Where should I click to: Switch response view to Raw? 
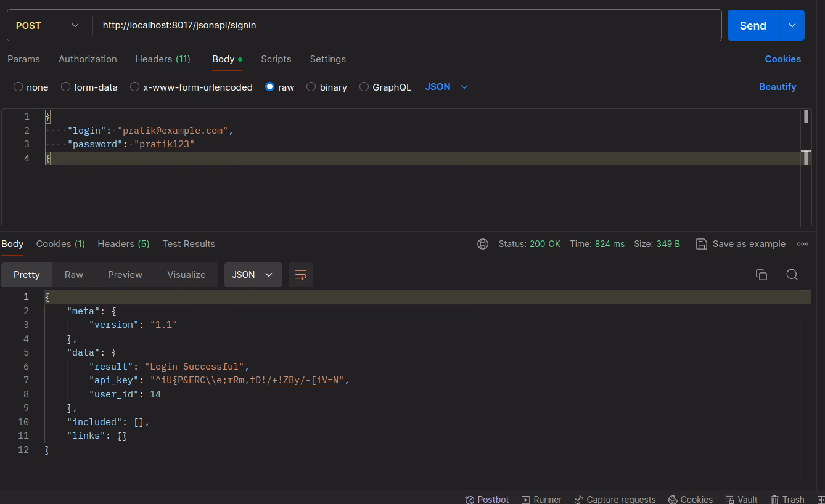74,275
